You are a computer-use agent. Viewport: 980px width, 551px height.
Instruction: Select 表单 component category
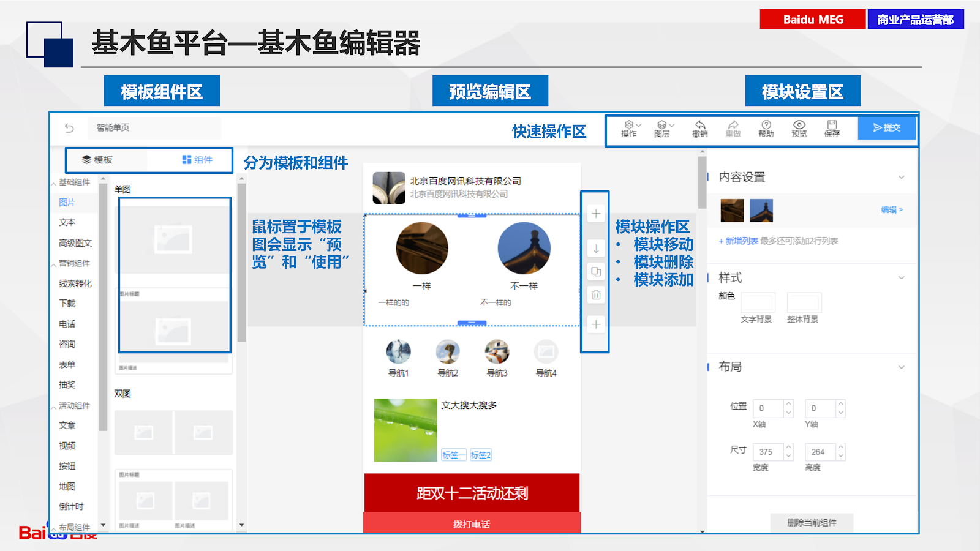[67, 364]
